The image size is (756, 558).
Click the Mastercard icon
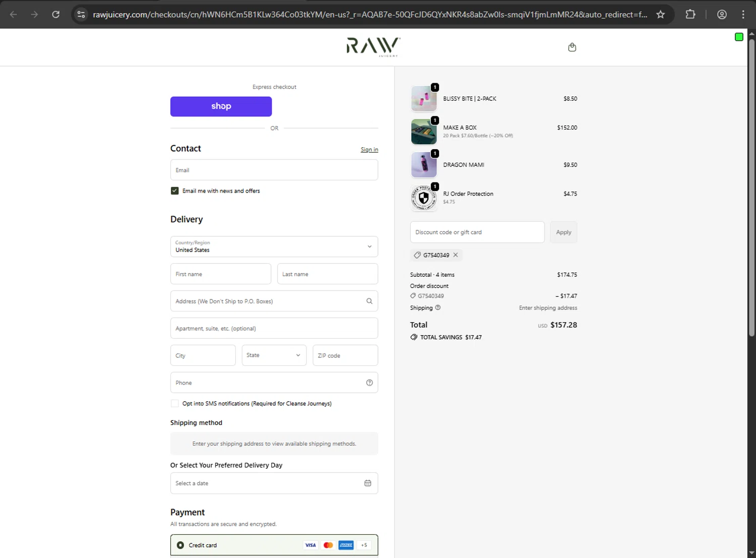(328, 545)
